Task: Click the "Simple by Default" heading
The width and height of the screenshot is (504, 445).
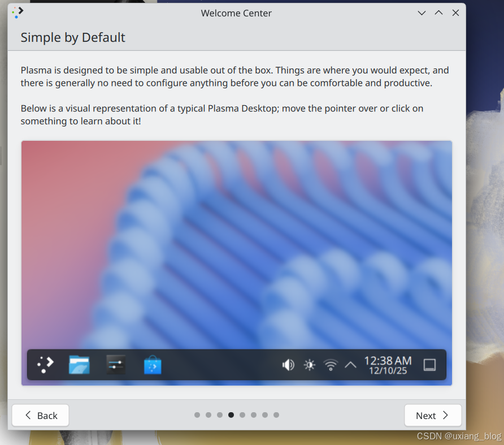Action: (x=73, y=38)
